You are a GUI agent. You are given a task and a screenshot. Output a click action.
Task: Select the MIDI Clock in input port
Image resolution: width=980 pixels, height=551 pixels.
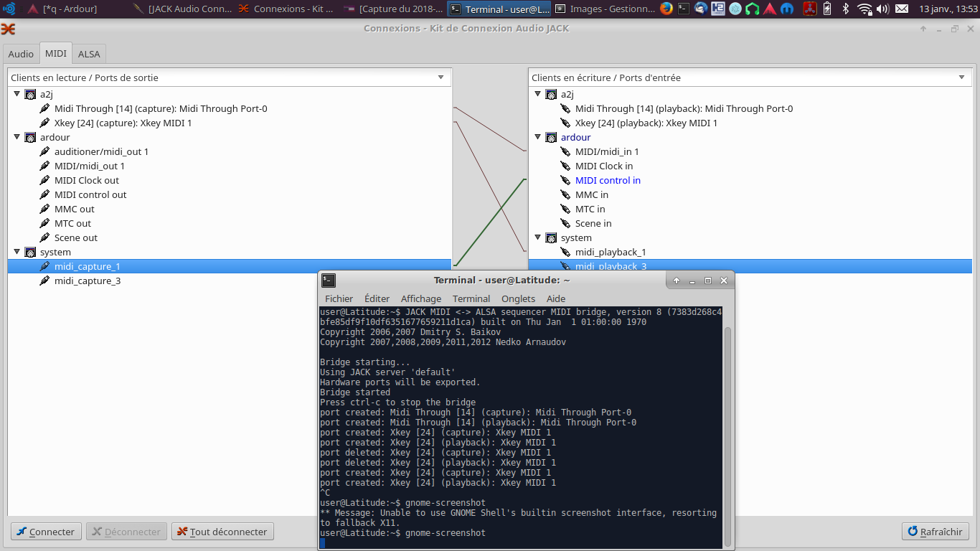604,166
